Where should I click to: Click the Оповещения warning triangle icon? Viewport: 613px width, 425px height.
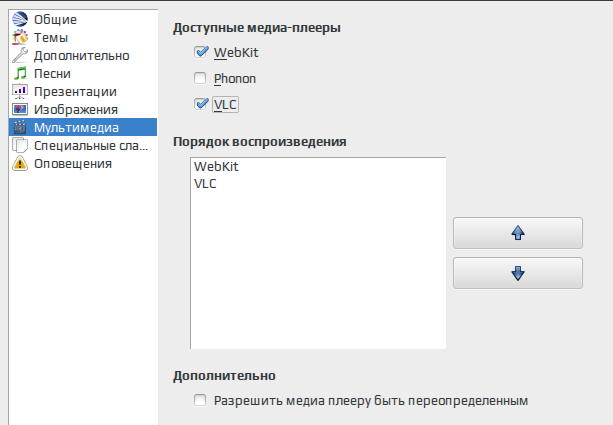point(20,163)
